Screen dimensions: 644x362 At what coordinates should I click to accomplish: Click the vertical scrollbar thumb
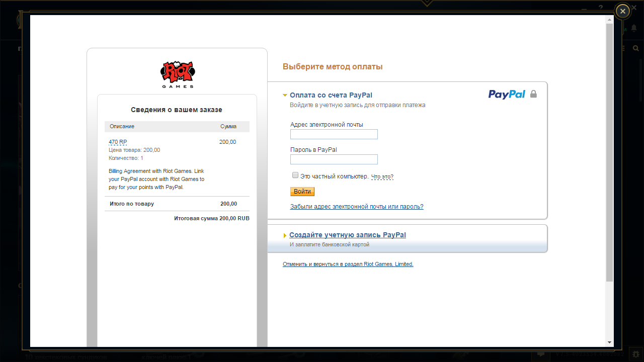point(609,152)
